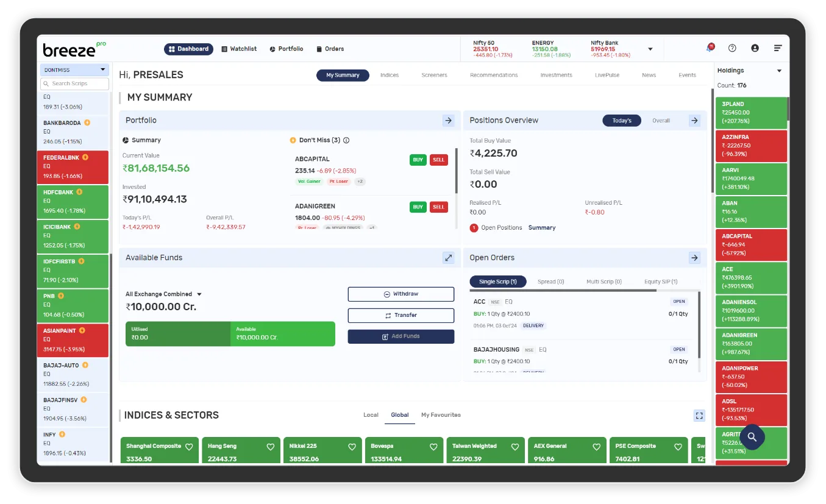Show My Favourites indices tab
The height and width of the screenshot is (504, 826).
[x=441, y=415]
